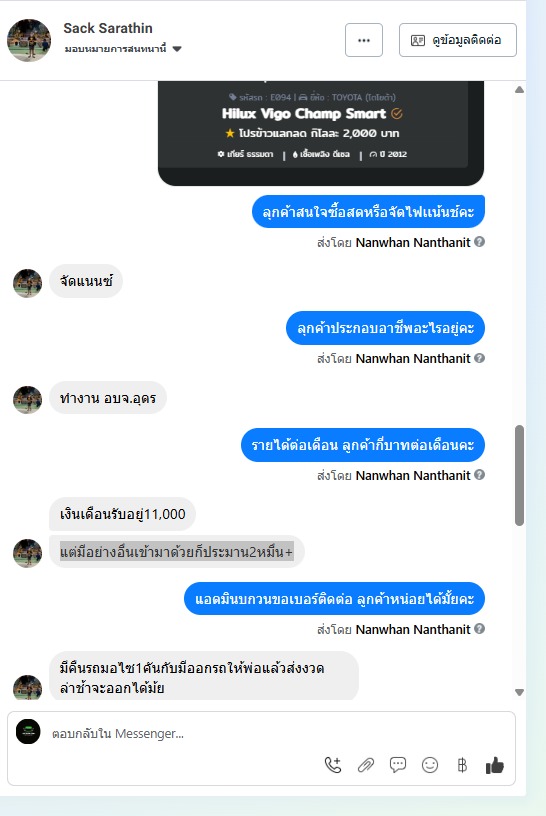
Task: Click help icon beside first Nanwhan Nanthanit
Action: coord(480,241)
